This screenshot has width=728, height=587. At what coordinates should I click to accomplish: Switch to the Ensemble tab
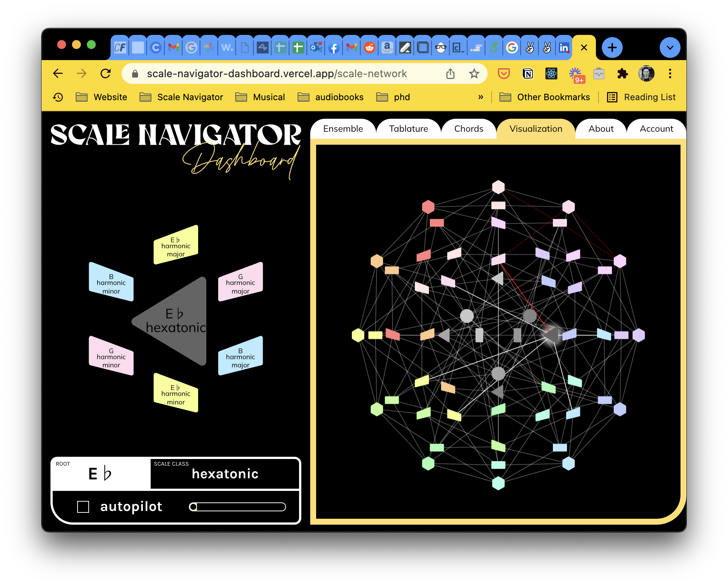[343, 129]
